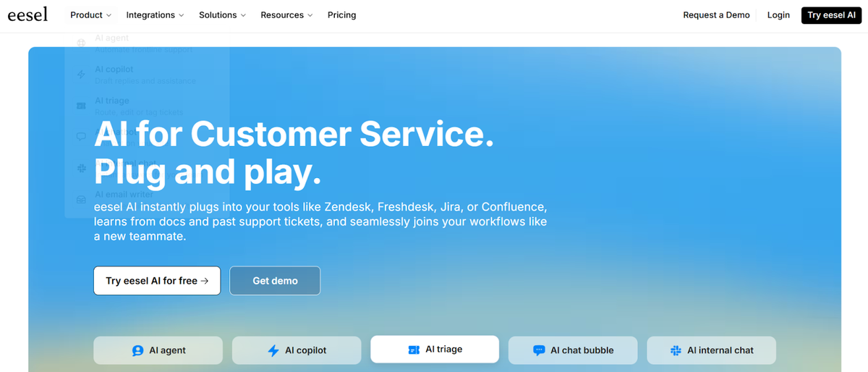Click the AI internal chat Slack icon

pos(676,350)
